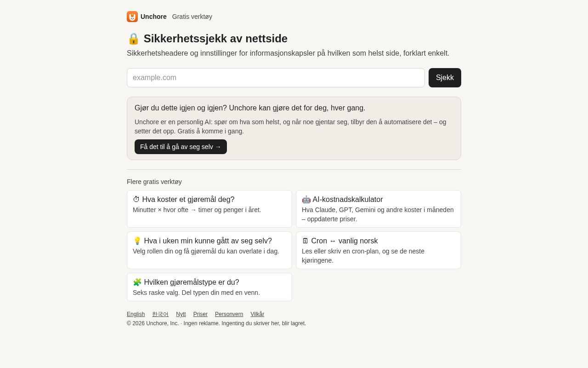The width and height of the screenshot is (588, 368).
Task: Click the 'Få det til å gå av seg selv' button
Action: pos(181,147)
